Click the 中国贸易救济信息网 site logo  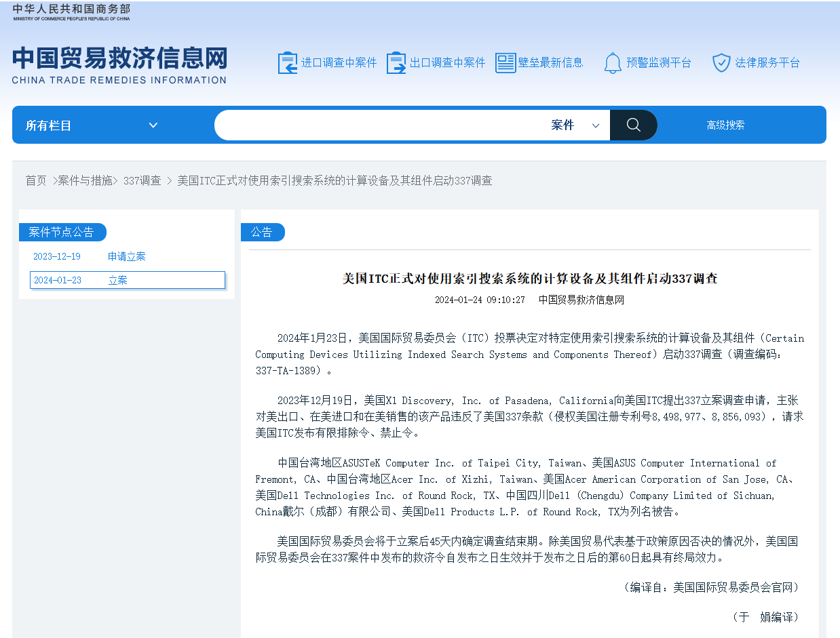pos(119,65)
